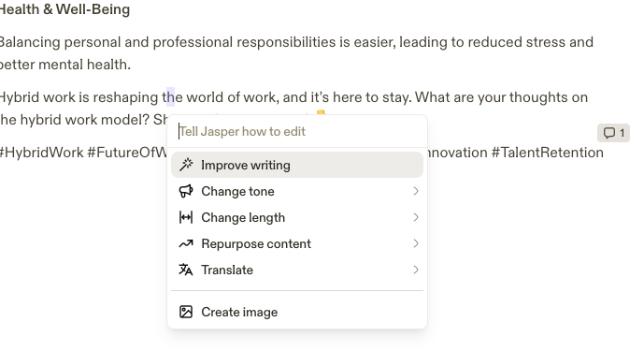Click the words 'better mental health.'
The height and width of the screenshot is (351, 644).
tap(64, 65)
